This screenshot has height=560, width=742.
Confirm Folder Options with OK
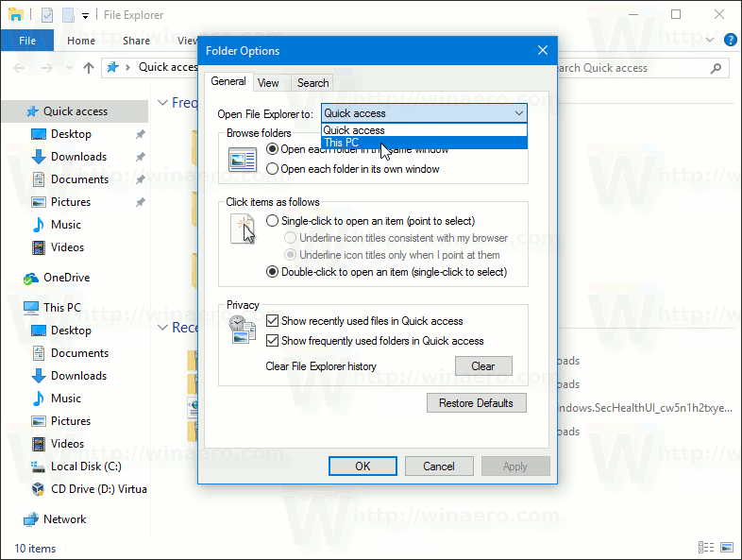(x=363, y=467)
